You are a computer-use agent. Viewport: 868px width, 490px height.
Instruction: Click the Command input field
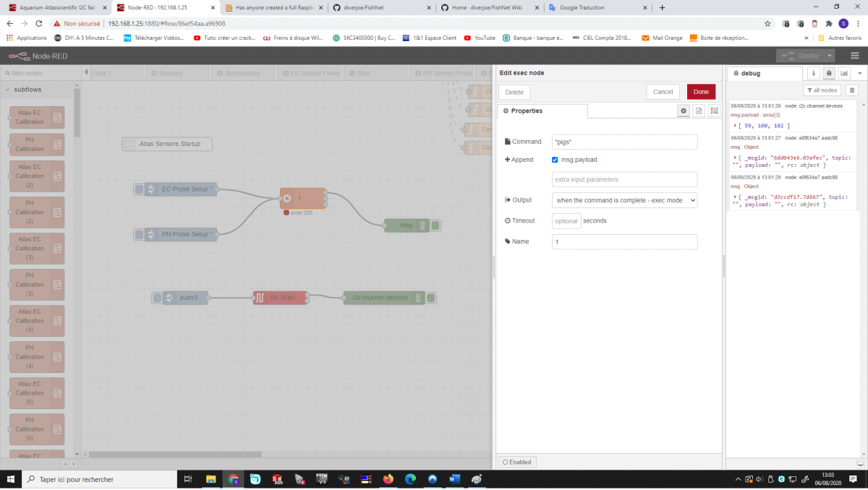(x=624, y=142)
